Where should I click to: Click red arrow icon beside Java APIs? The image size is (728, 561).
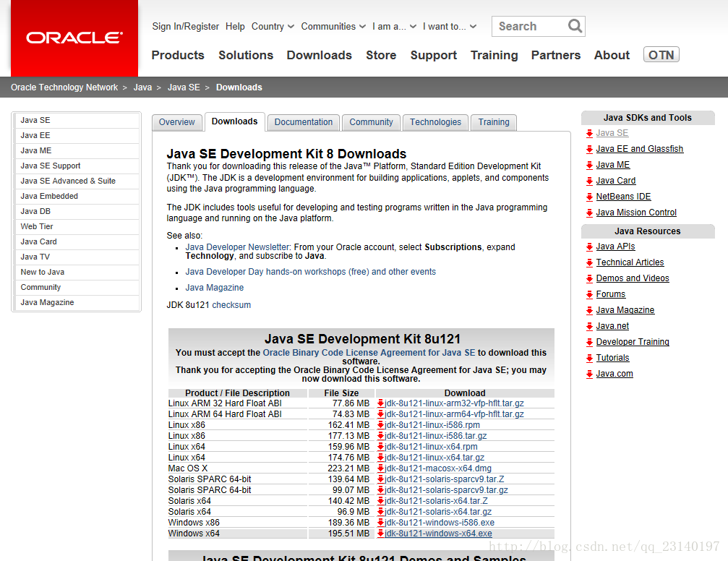click(590, 247)
